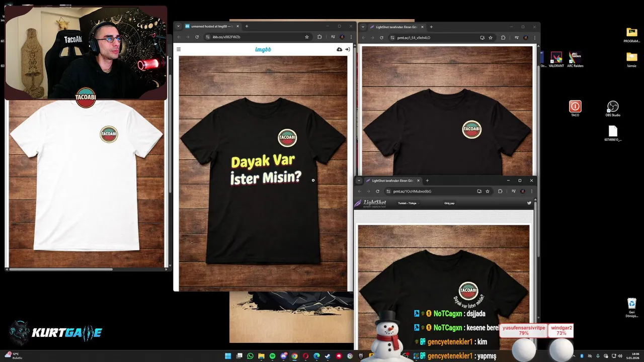
Task: Click the imgbb sign-in arrow icon
Action: tap(347, 49)
